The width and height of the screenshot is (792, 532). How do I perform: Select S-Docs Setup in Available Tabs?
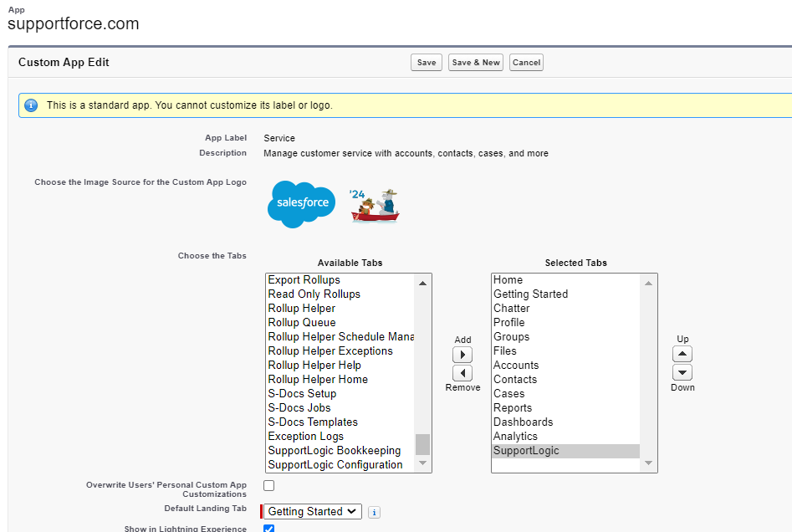click(340, 393)
